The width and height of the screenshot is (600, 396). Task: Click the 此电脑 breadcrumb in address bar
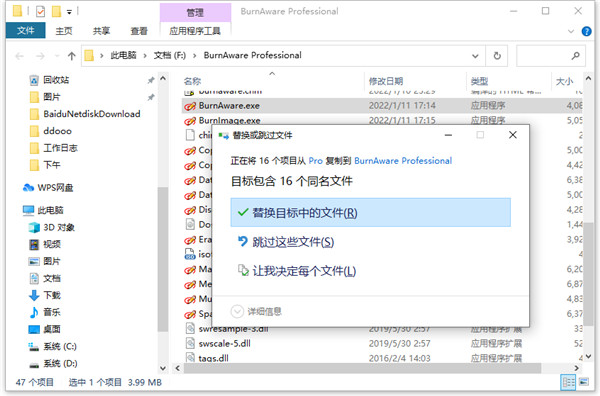(x=123, y=55)
